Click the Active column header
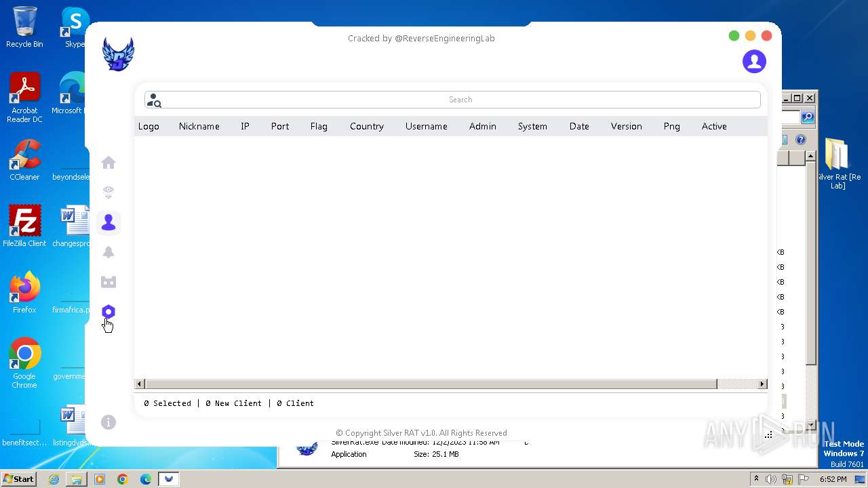 point(714,126)
